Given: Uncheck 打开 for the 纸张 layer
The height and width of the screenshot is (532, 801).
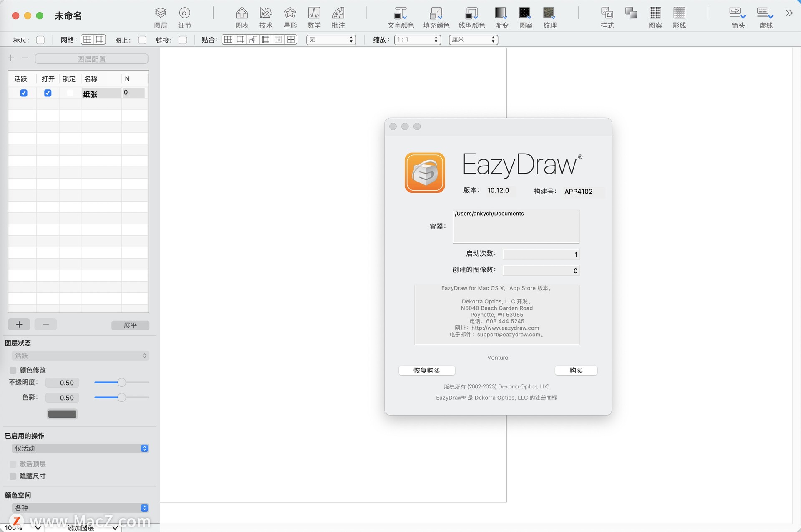Looking at the screenshot, I should 48,93.
